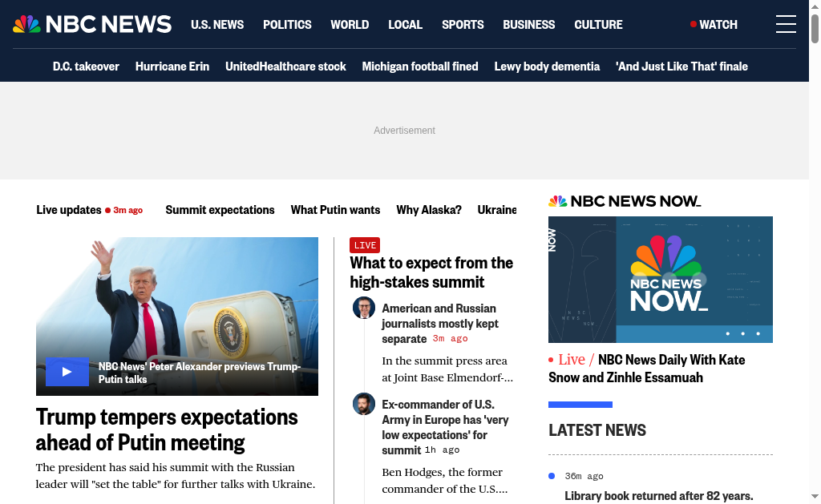The image size is (821, 504).
Task: Open 'And Just Like That' finale topic
Action: coord(681,67)
